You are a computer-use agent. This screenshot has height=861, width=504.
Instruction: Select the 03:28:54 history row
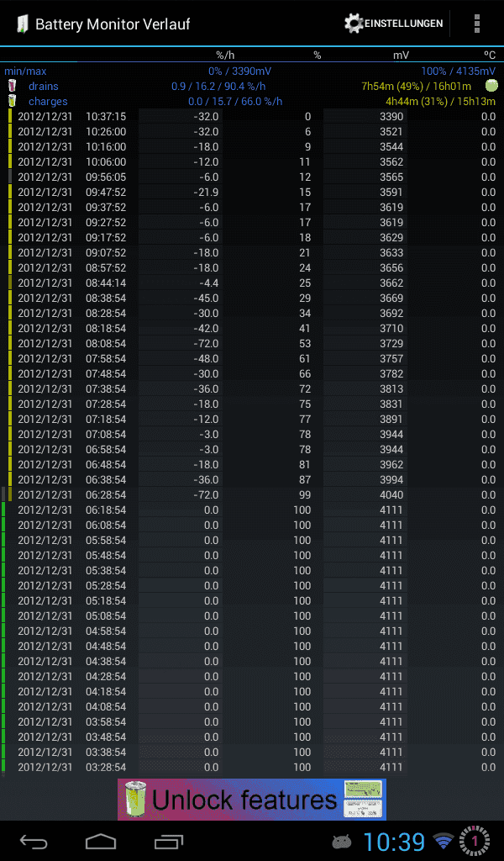pyautogui.click(x=252, y=767)
